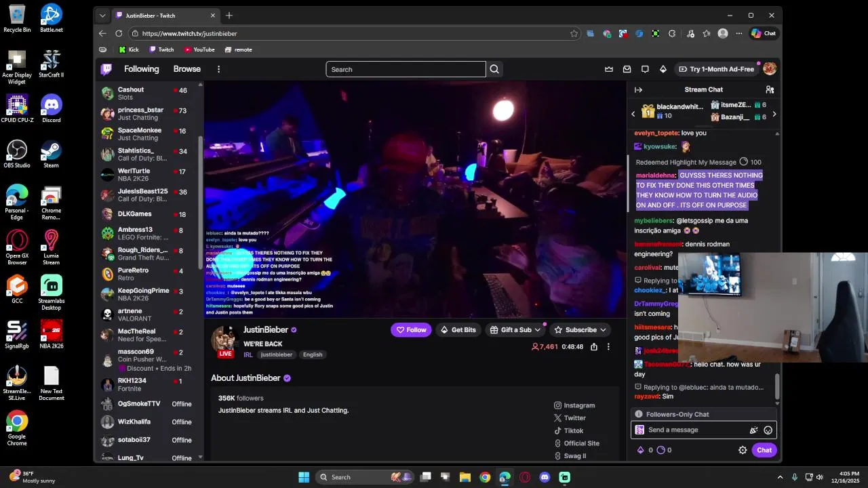This screenshot has width=868, height=488.
Task: Open the Gift a Sub dropdown
Action: pos(515,330)
